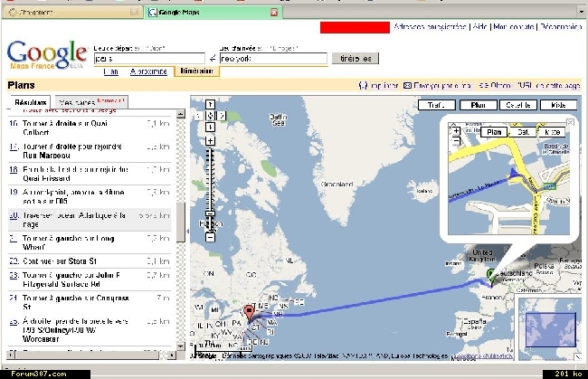This screenshot has height=379, width=588.
Task: Click the main map zoom slider handle
Action: (210, 213)
